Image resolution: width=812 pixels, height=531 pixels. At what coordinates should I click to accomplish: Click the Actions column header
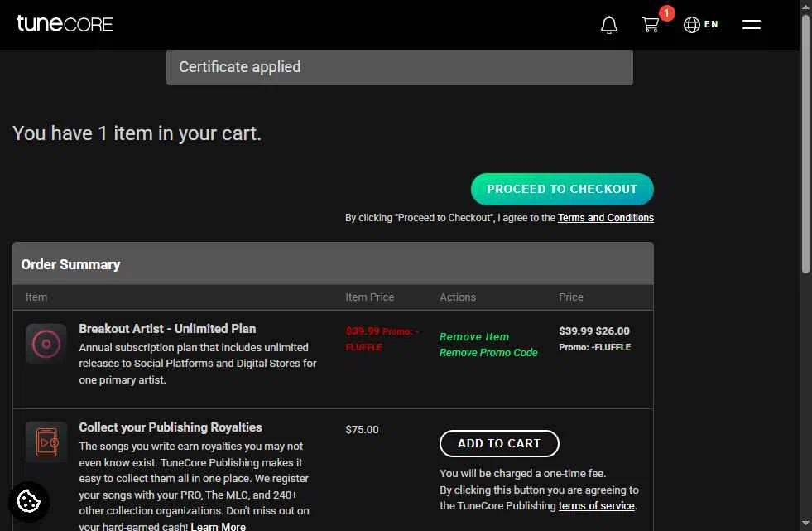coord(458,297)
